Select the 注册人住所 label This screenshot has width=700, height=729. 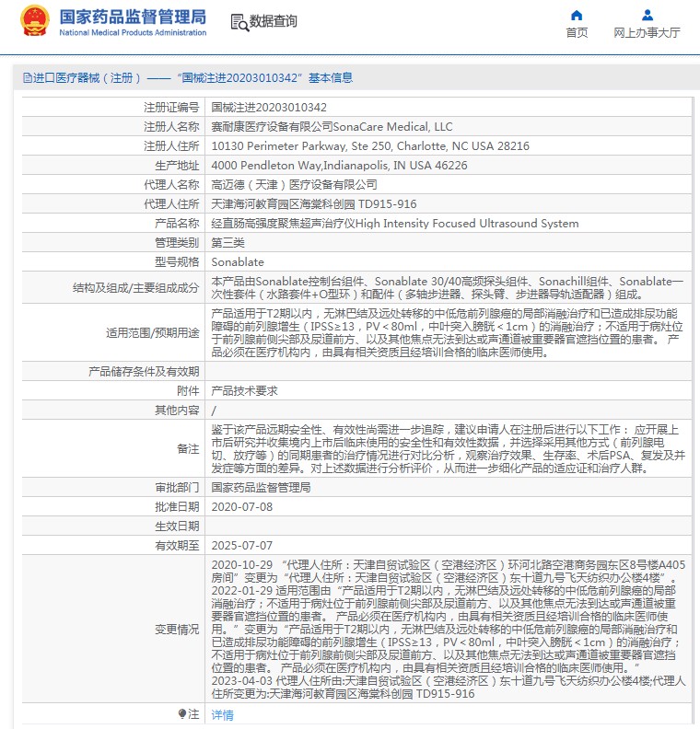[x=171, y=146]
